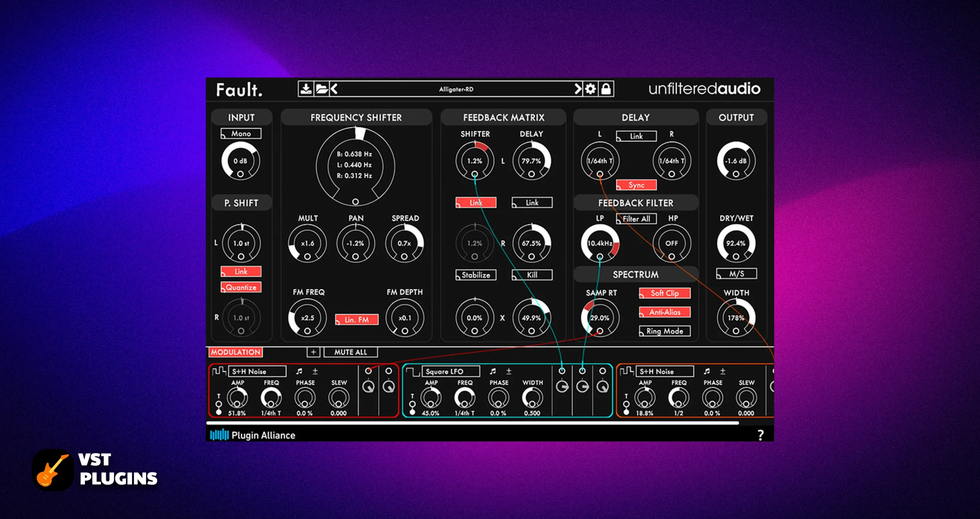This screenshot has width=980, height=519.
Task: Toggle the Mono input switch
Action: point(241,133)
